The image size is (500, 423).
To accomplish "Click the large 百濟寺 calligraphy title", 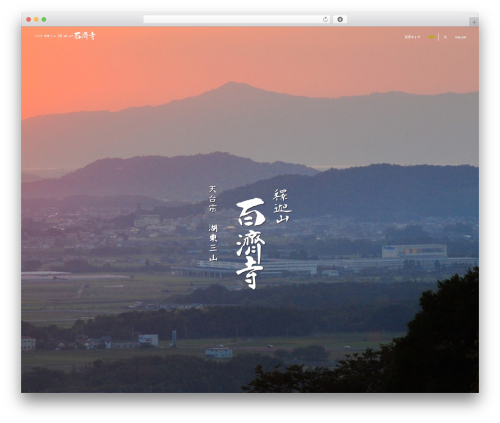I will (251, 244).
